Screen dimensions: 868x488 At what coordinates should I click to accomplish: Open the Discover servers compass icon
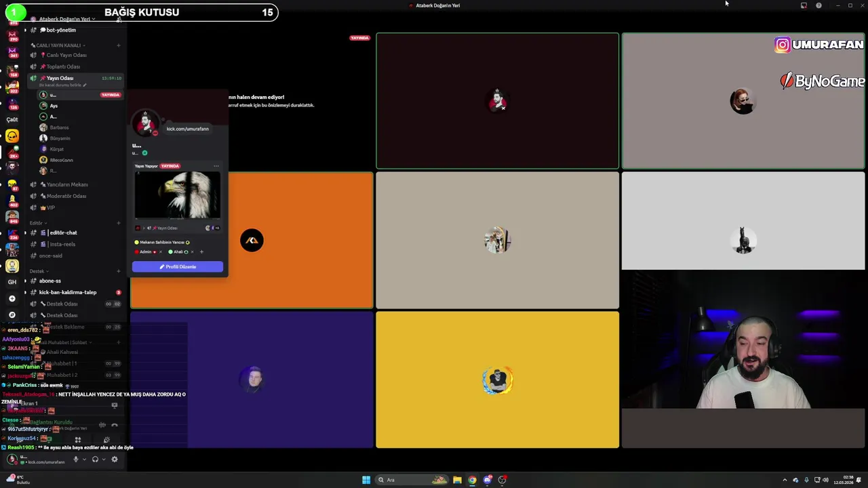[12, 314]
